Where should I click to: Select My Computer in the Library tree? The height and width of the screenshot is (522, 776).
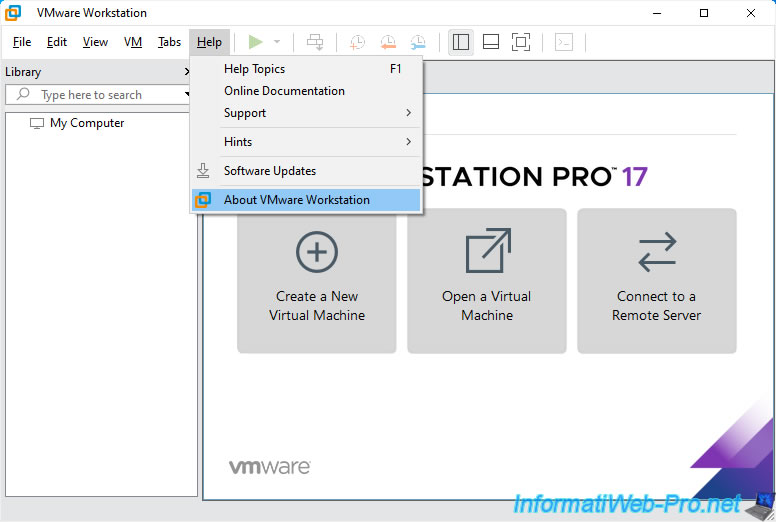pyautogui.click(x=87, y=123)
